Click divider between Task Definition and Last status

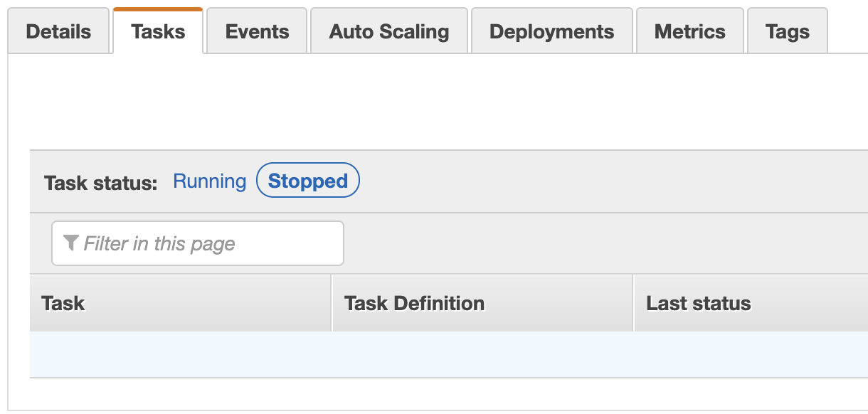(x=633, y=304)
